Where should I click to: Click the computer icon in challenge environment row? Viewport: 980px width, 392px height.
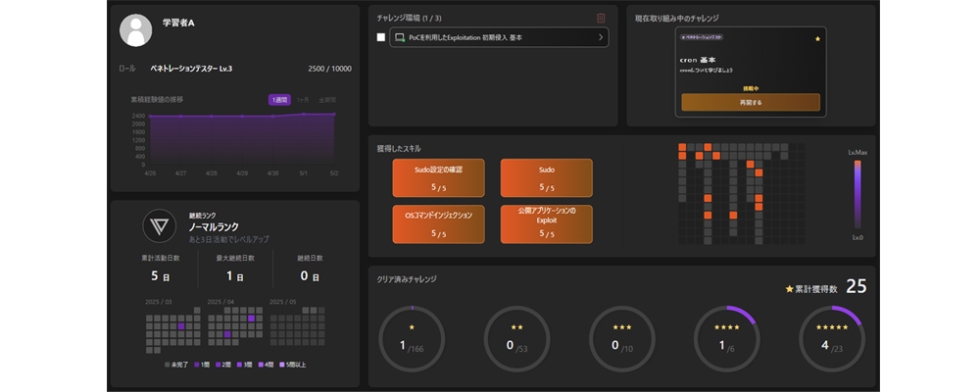[400, 37]
